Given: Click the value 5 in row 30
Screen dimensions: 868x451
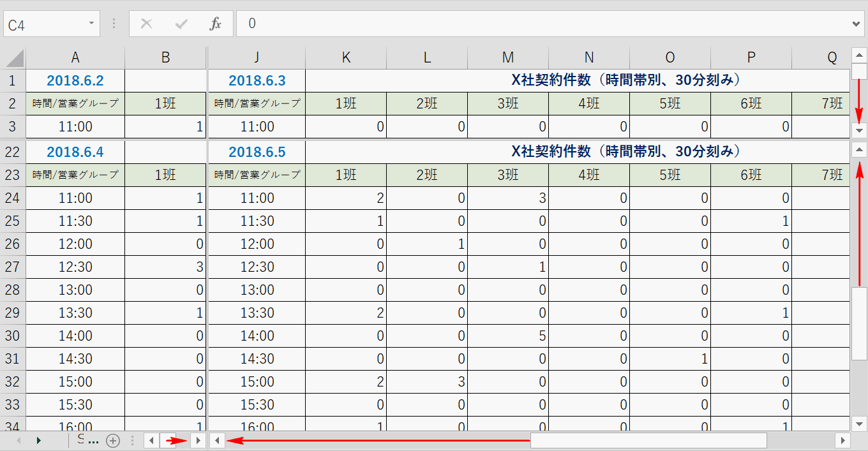Looking at the screenshot, I should (508, 336).
